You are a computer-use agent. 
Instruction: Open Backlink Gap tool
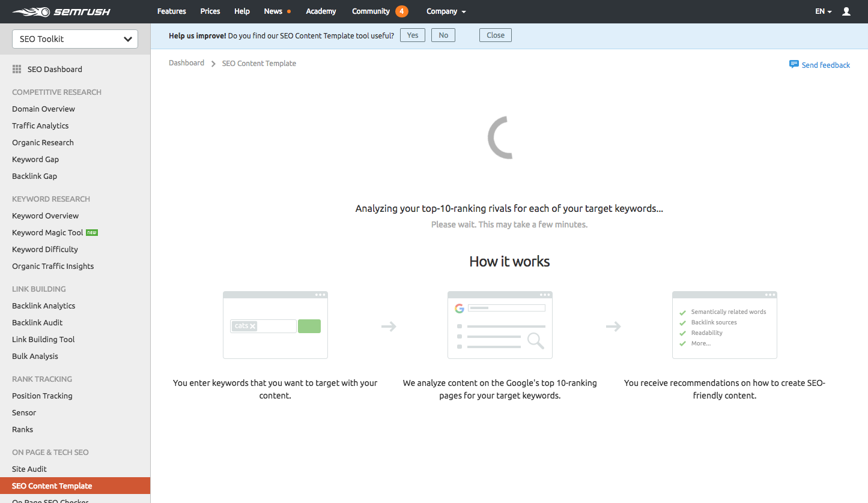pyautogui.click(x=34, y=176)
